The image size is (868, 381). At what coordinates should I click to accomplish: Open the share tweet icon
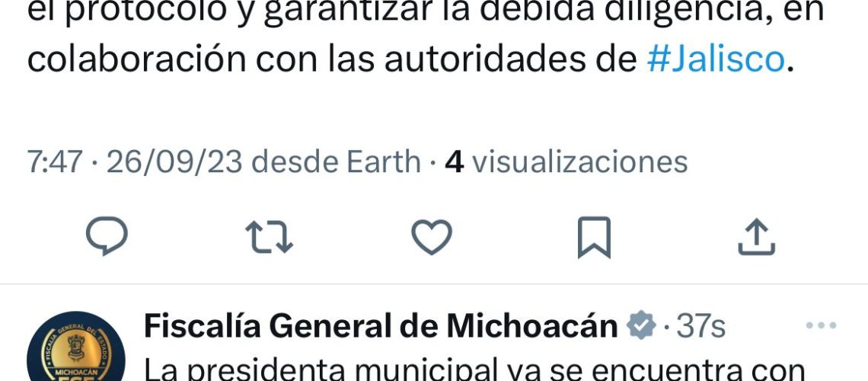(757, 237)
